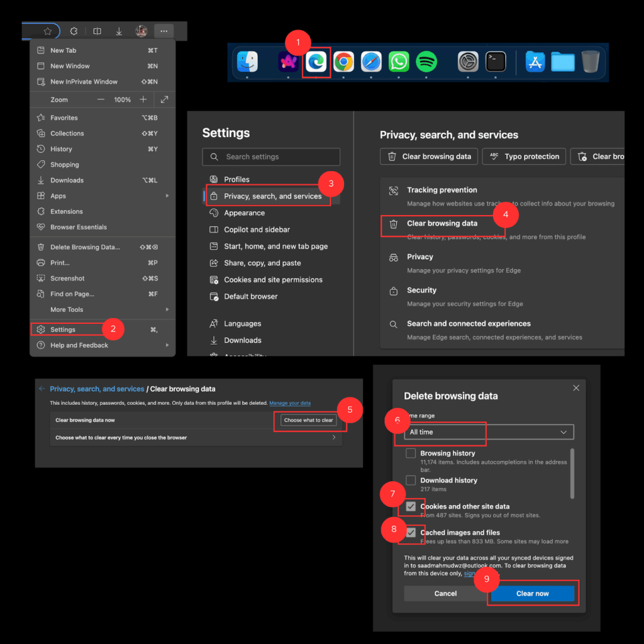Toggle the split screen toolbar icon
The image size is (644, 644).
coord(97,31)
